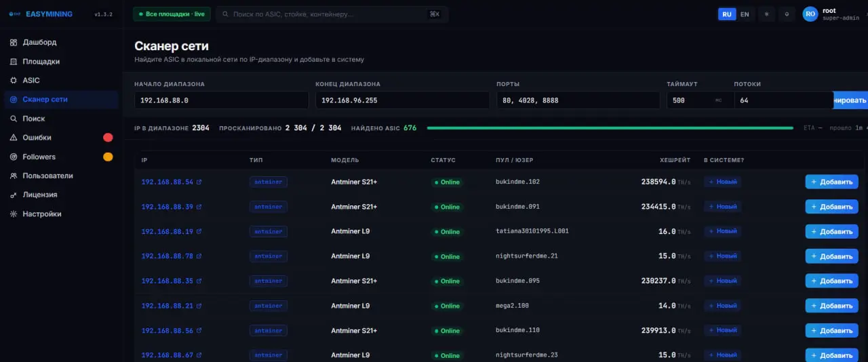
Task: Select the RU language toggle
Action: point(727,14)
